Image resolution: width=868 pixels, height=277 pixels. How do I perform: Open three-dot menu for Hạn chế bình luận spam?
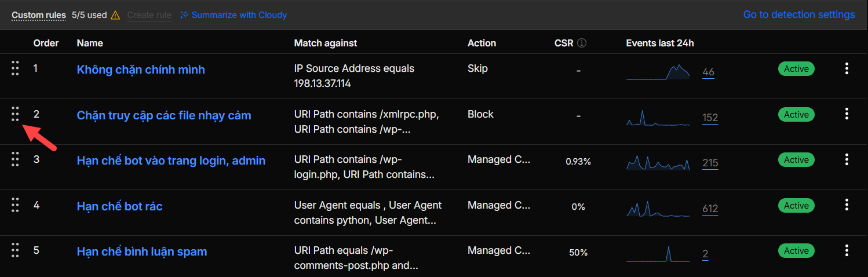(847, 250)
